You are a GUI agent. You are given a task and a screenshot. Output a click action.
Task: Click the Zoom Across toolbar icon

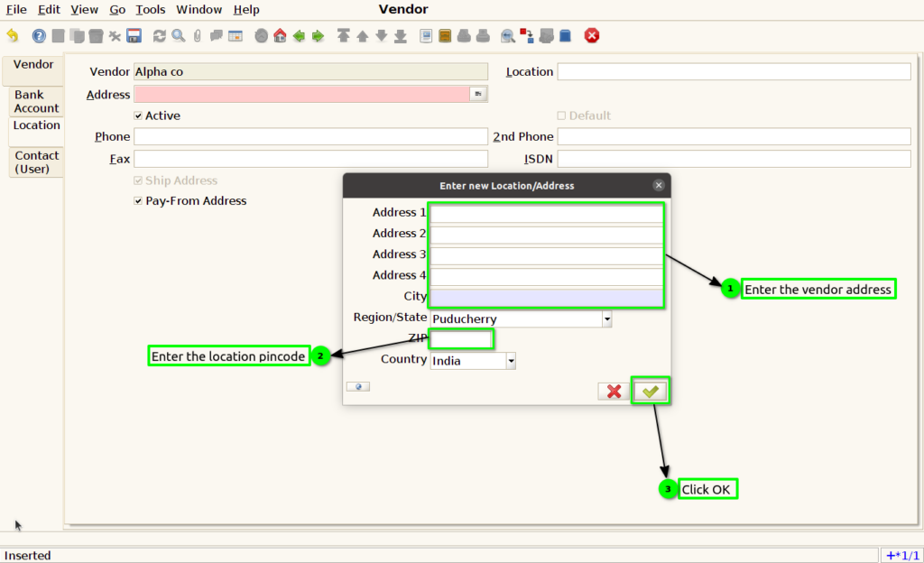[x=507, y=36]
